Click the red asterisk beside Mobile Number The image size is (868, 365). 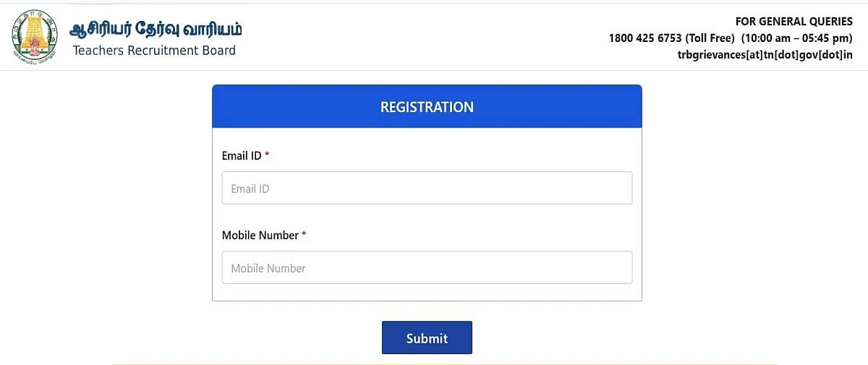click(305, 235)
